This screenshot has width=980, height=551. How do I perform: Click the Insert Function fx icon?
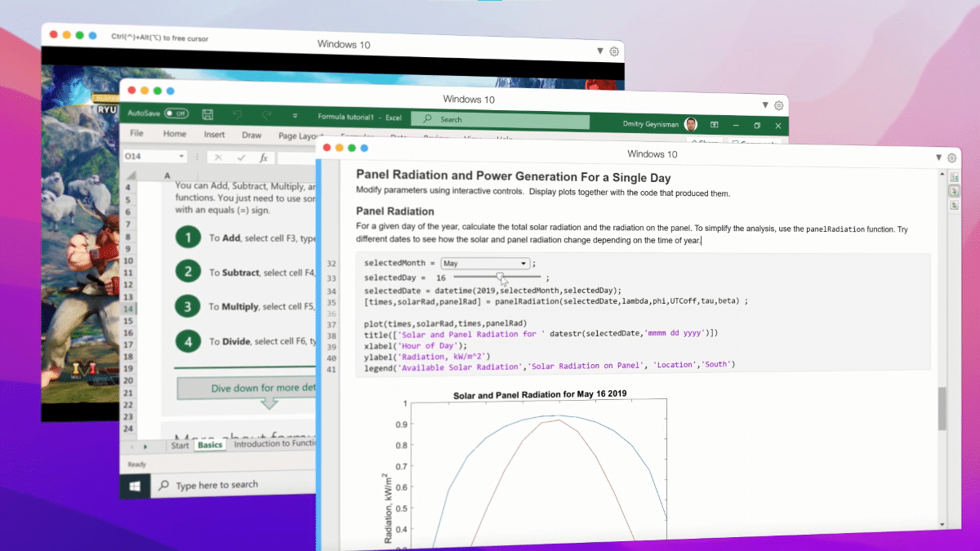264,158
